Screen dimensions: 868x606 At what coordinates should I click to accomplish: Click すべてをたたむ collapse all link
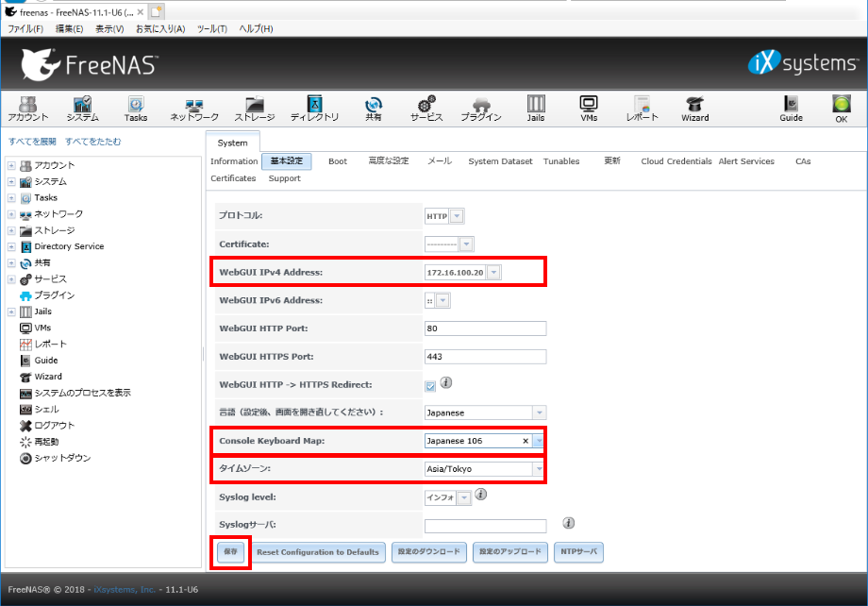[x=93, y=142]
